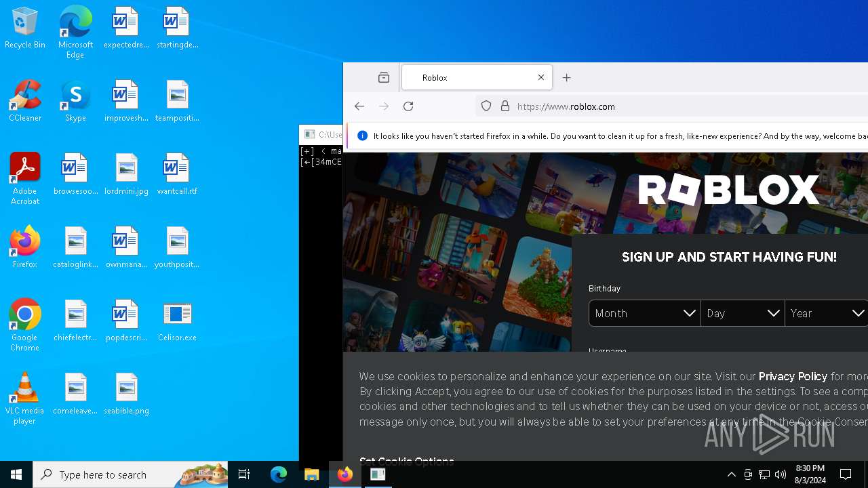Open the Skype desktop shortcut
Image resolution: width=868 pixels, height=488 pixels.
[75, 102]
